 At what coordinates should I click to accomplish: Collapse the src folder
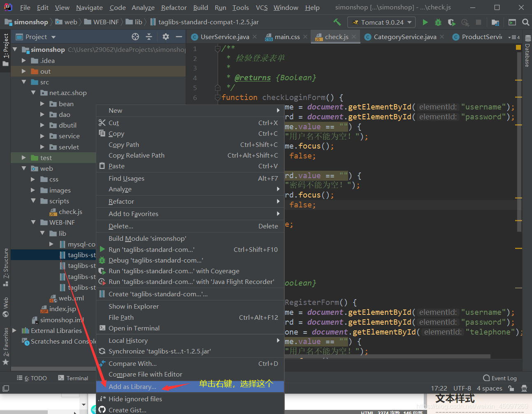(x=24, y=82)
